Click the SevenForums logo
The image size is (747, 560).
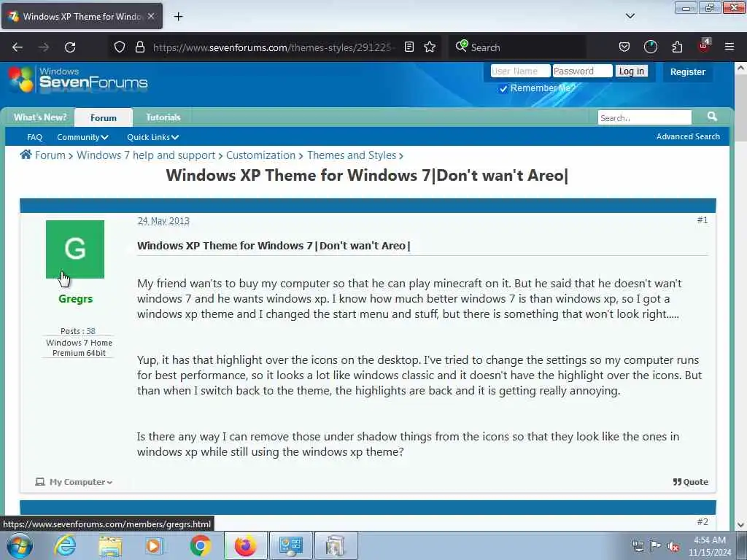[x=78, y=79]
